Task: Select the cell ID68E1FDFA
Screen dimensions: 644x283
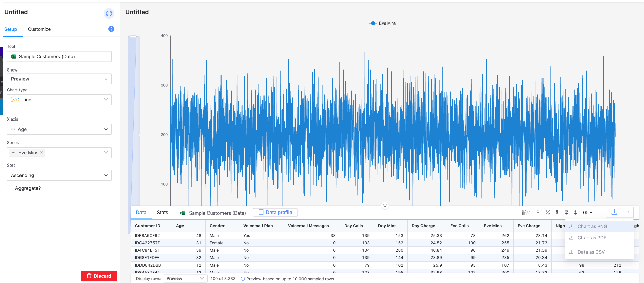Action: pos(151,258)
